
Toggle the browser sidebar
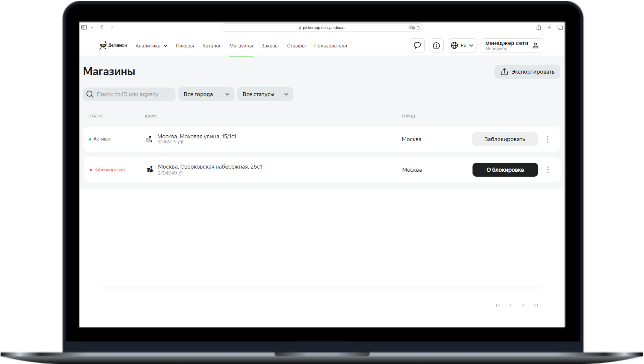(84, 27)
